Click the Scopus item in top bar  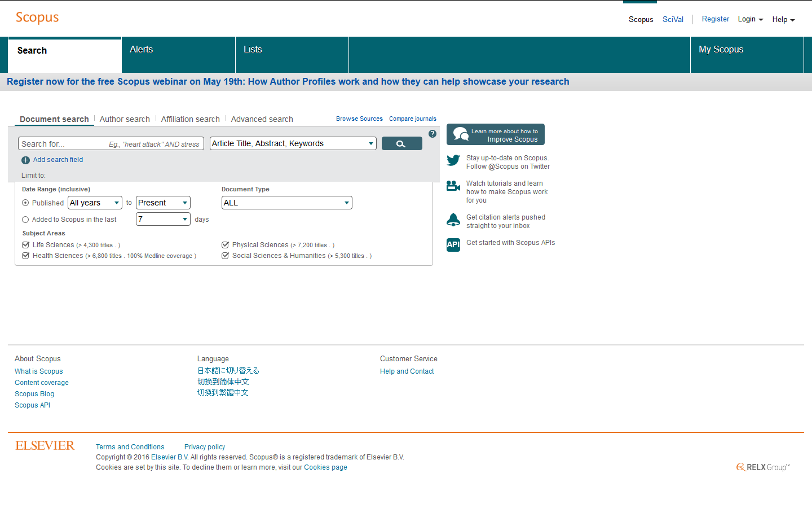click(x=641, y=19)
